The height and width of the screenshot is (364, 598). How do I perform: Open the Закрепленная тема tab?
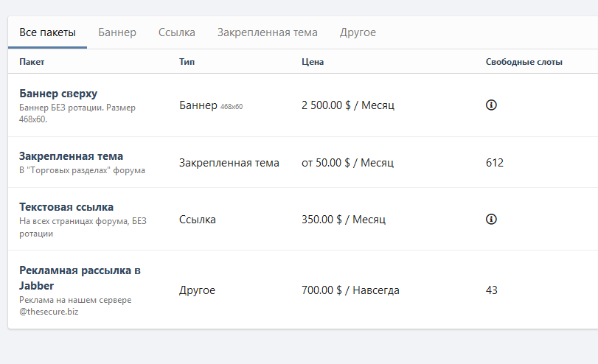267,32
